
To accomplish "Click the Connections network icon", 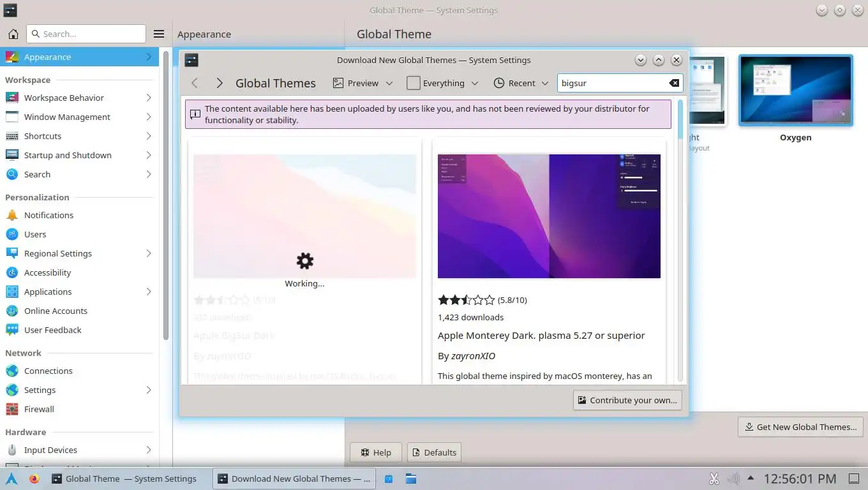I will (x=12, y=371).
